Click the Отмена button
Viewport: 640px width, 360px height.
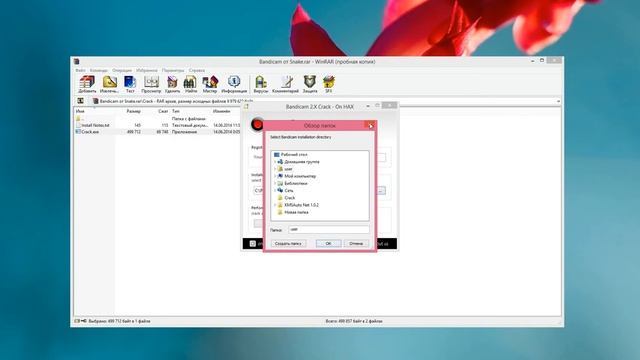click(x=356, y=243)
